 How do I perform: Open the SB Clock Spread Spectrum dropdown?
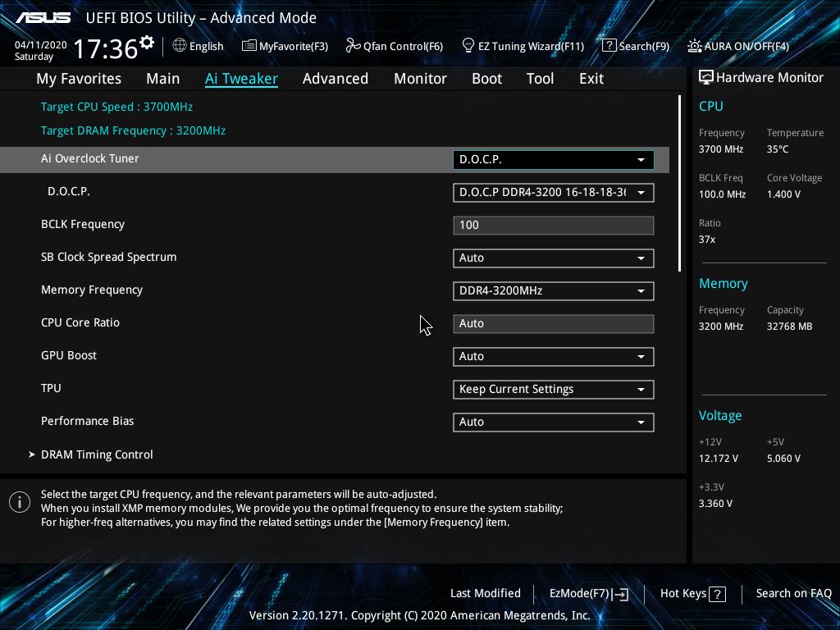pyautogui.click(x=554, y=258)
